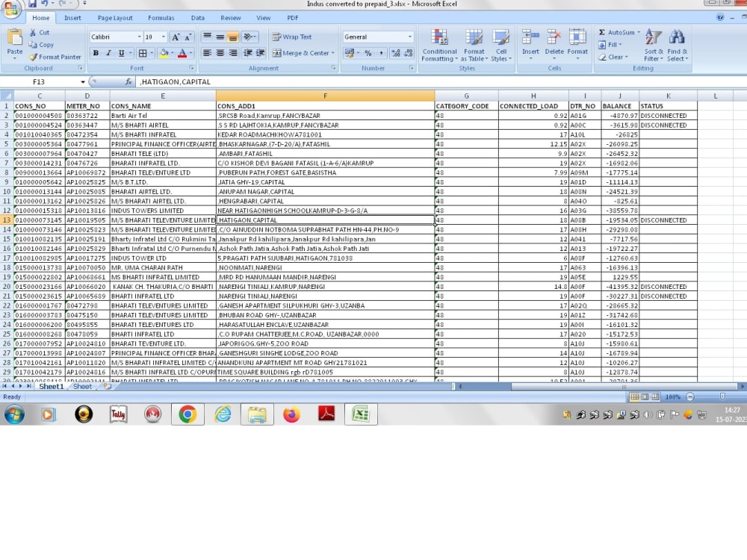Open the Data tab
Viewport: 747px width, 560px height.
[198, 18]
